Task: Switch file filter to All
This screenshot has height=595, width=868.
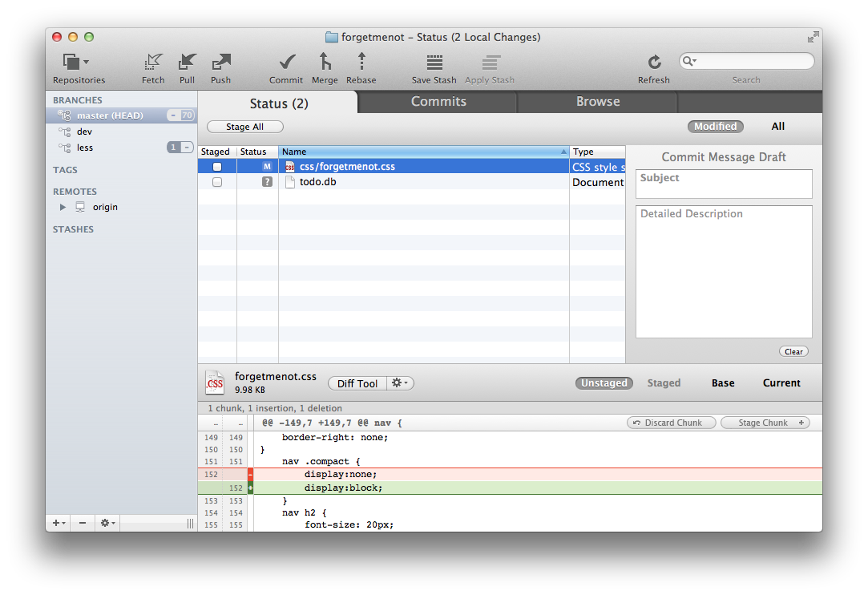Action: click(777, 127)
